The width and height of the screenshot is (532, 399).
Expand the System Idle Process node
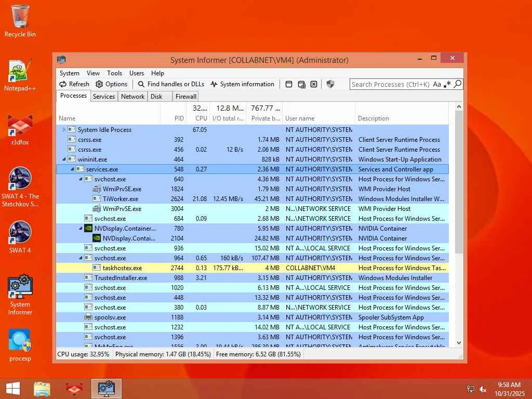(x=64, y=129)
